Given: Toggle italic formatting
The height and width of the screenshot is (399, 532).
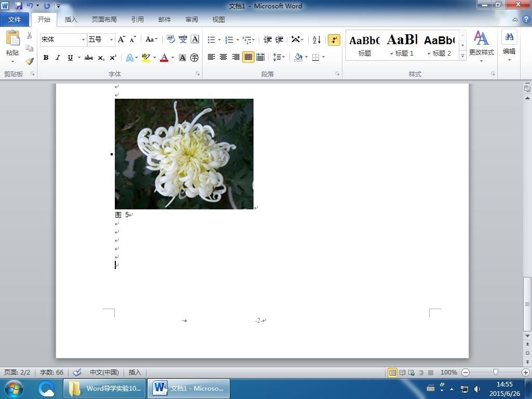Looking at the screenshot, I should (x=58, y=58).
